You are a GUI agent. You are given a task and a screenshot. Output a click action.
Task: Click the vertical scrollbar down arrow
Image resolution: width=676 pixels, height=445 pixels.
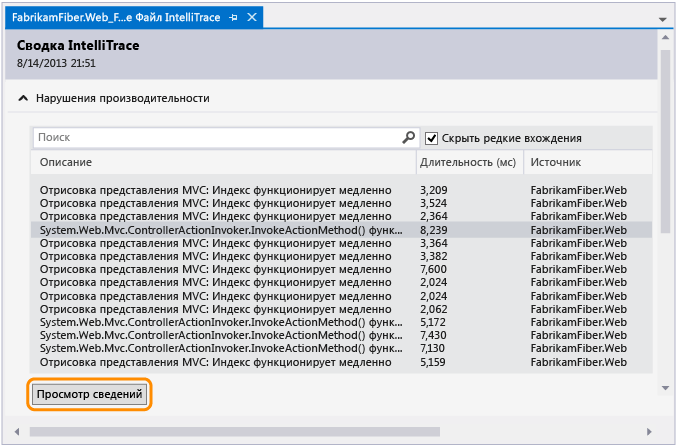(x=665, y=389)
